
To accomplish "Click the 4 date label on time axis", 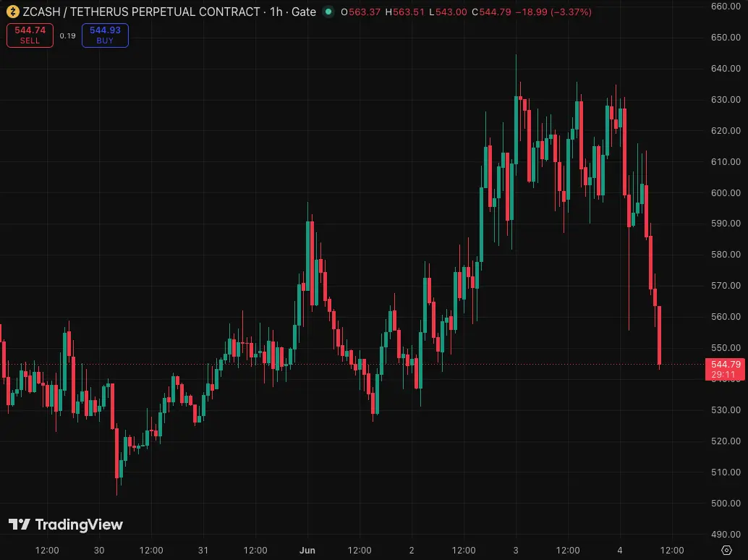I will coord(620,550).
